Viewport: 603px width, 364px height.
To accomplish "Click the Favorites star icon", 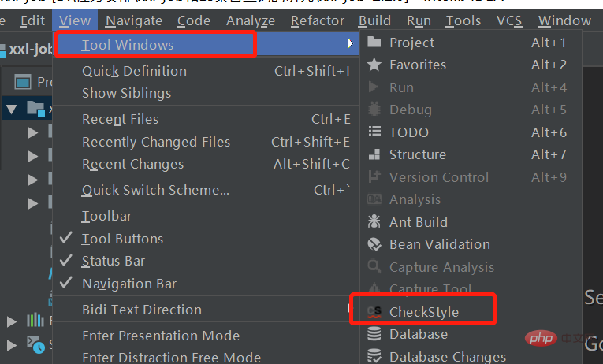I will click(374, 64).
